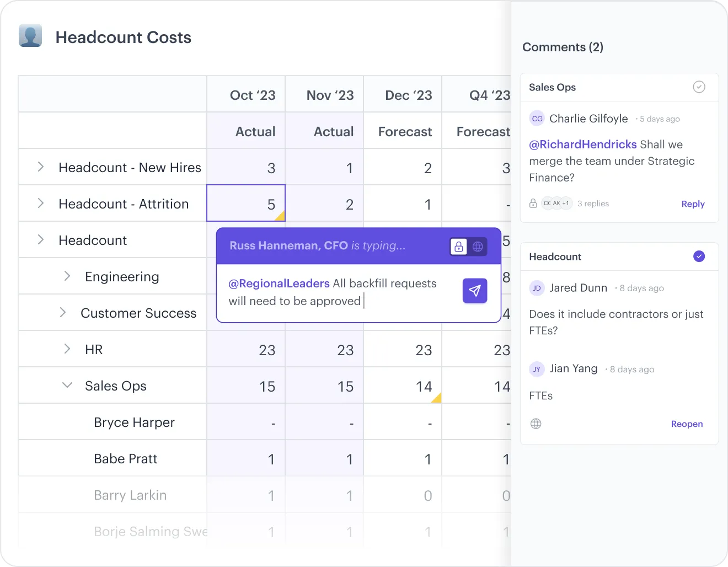728x567 pixels.
Task: Resolve the Sales Ops comment thread checkmark
Action: [x=699, y=87]
